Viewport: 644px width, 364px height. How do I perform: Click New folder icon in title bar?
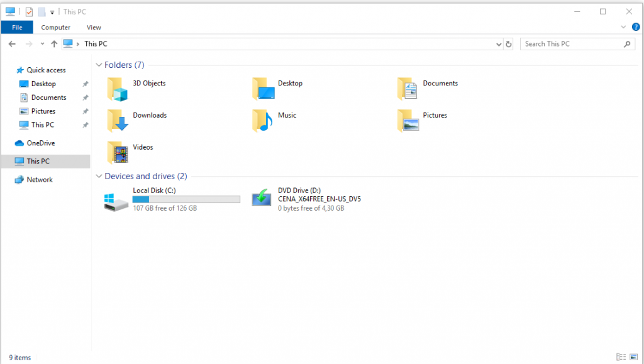tap(42, 12)
